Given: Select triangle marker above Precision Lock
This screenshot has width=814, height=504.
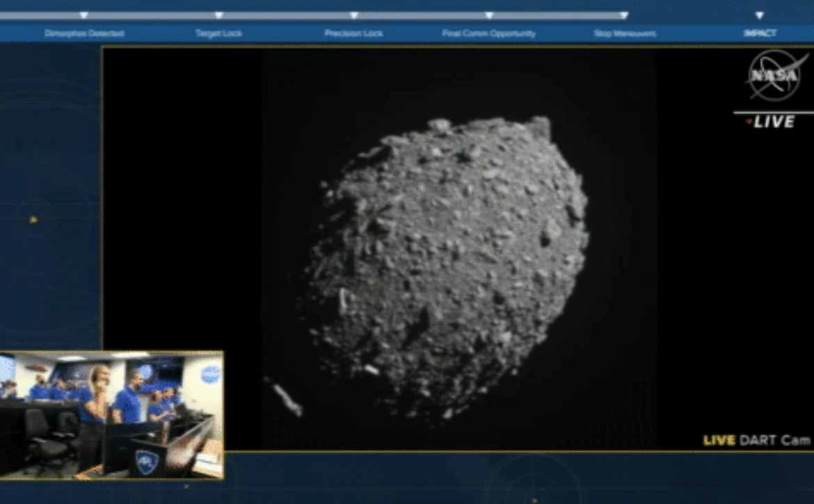Looking at the screenshot, I should coord(354,15).
